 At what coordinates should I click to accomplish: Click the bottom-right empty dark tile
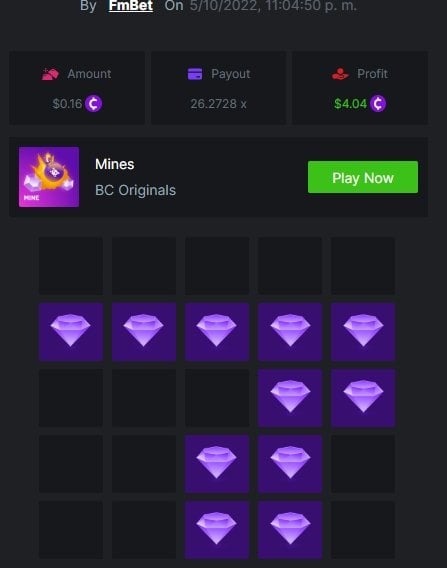[363, 530]
